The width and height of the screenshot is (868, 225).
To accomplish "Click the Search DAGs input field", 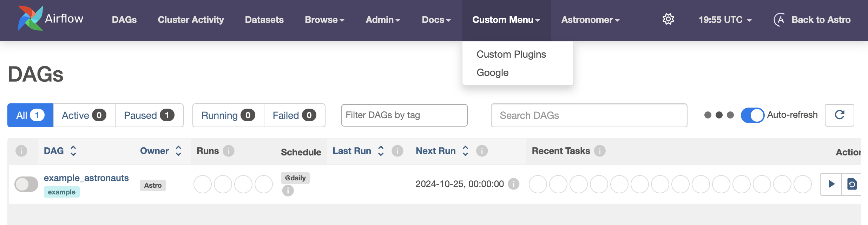I will (x=589, y=115).
